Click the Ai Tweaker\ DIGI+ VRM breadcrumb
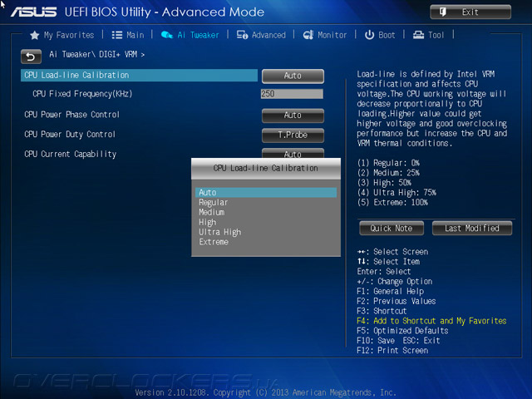This screenshot has height=399, width=532. point(96,54)
